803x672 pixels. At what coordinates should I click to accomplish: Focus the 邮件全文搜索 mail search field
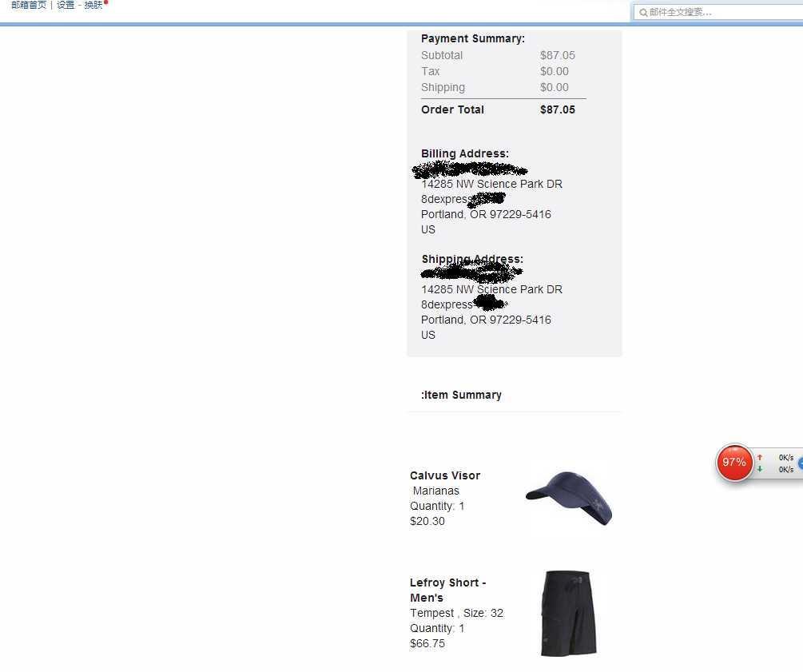pos(718,12)
